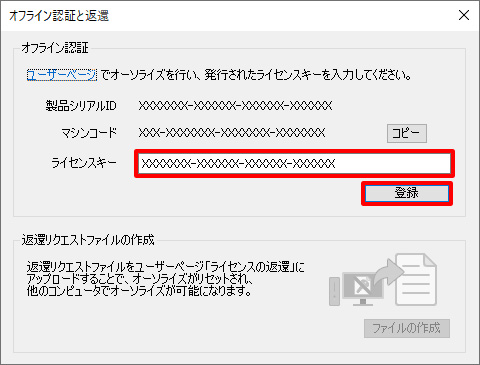This screenshot has width=480, height=365.
Task: Click the ファイルの作成 button
Action: click(407, 328)
